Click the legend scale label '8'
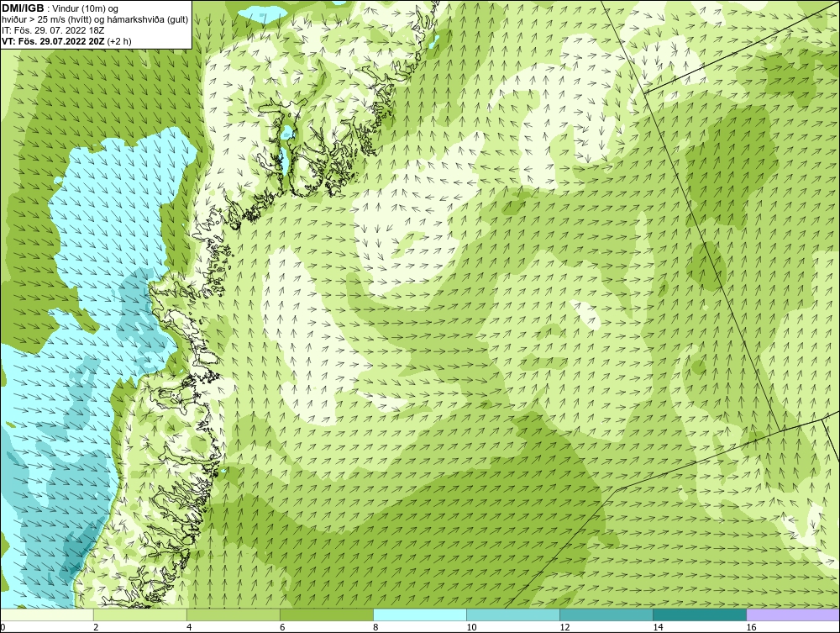Image resolution: width=840 pixels, height=633 pixels. tap(375, 627)
